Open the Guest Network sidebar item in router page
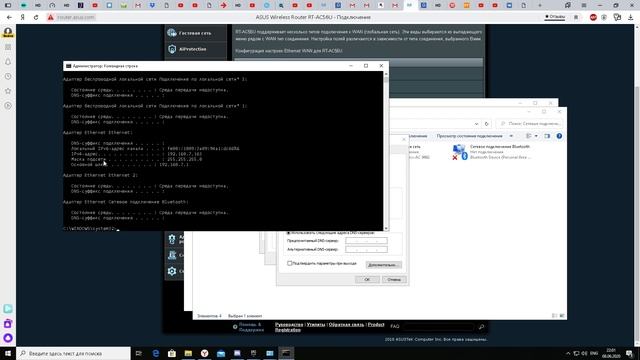This screenshot has height=360, width=640. tap(195, 33)
